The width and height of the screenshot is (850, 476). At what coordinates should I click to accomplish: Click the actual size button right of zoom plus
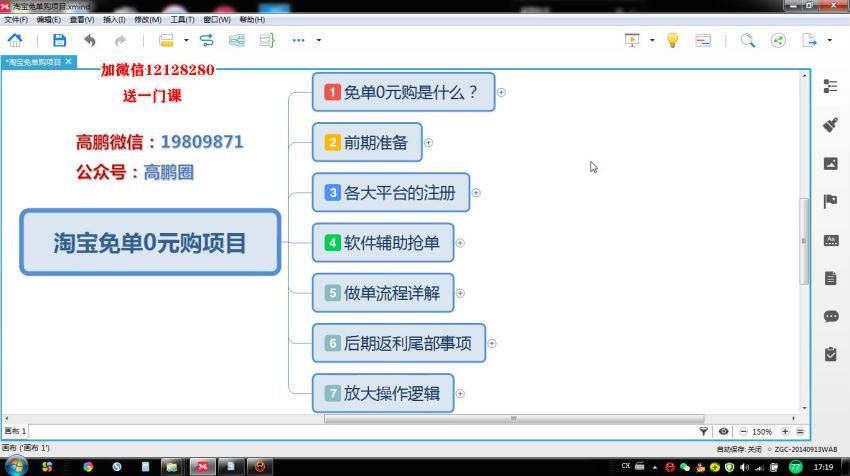800,432
